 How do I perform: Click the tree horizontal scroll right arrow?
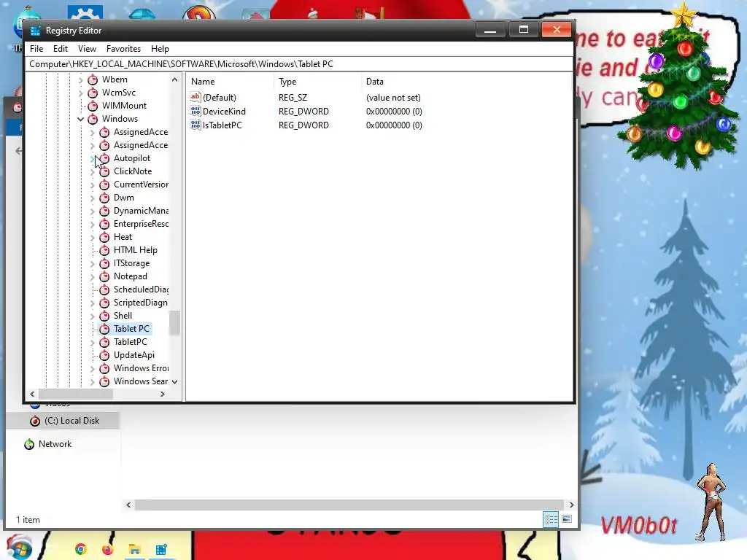(163, 394)
